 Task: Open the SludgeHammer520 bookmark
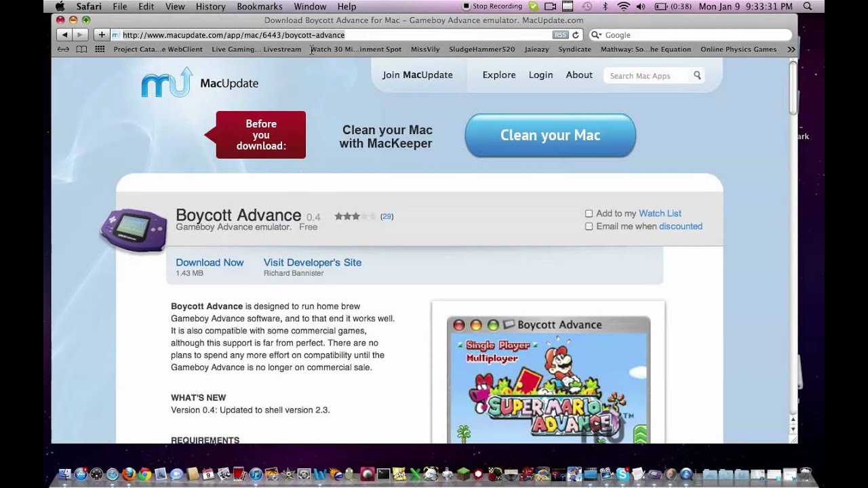coord(481,49)
